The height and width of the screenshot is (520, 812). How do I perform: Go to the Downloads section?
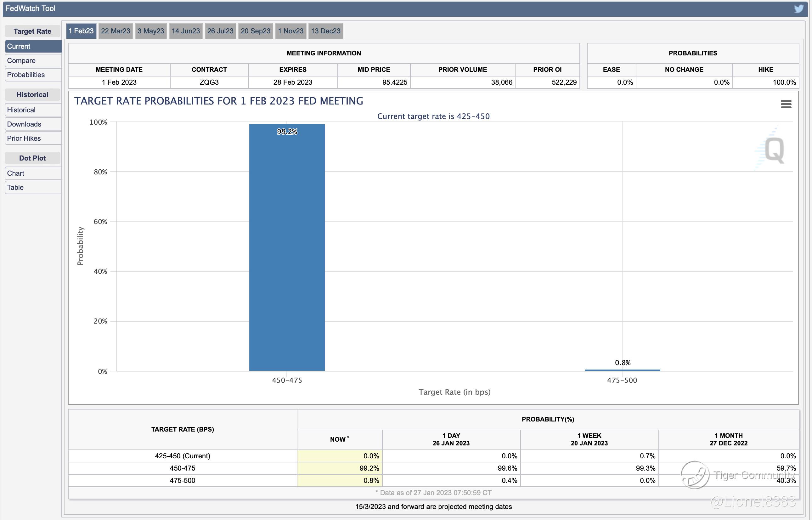[x=33, y=124]
